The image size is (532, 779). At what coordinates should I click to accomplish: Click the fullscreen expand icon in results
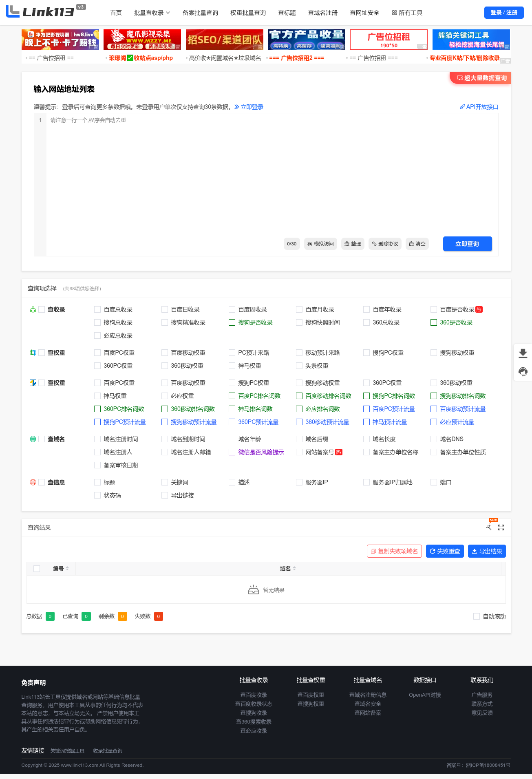click(501, 527)
